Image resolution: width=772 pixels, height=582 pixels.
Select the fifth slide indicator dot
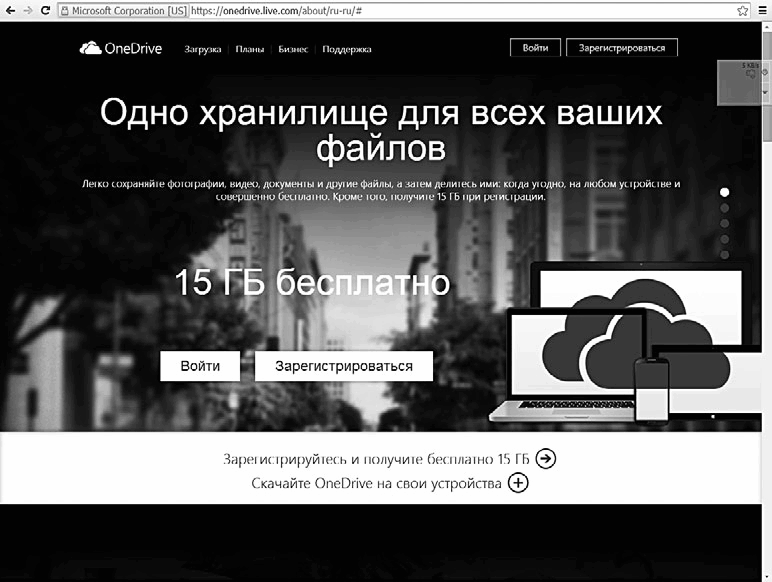click(724, 255)
